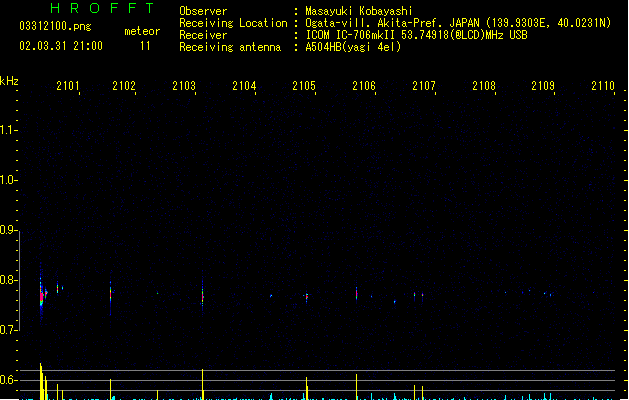The width and height of the screenshot is (629, 400).
Task: Click the 0.7 kHz axis tick label
Action: (x=7, y=330)
